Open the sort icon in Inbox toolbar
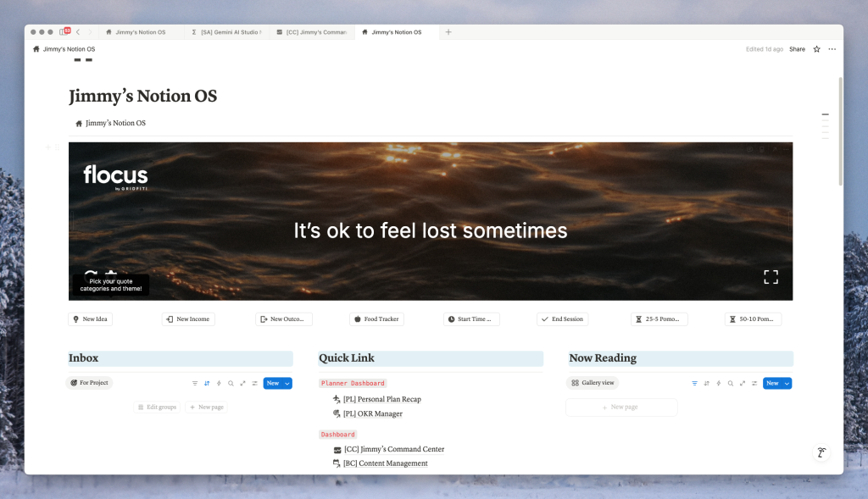Viewport: 868px width, 499px height. (207, 384)
